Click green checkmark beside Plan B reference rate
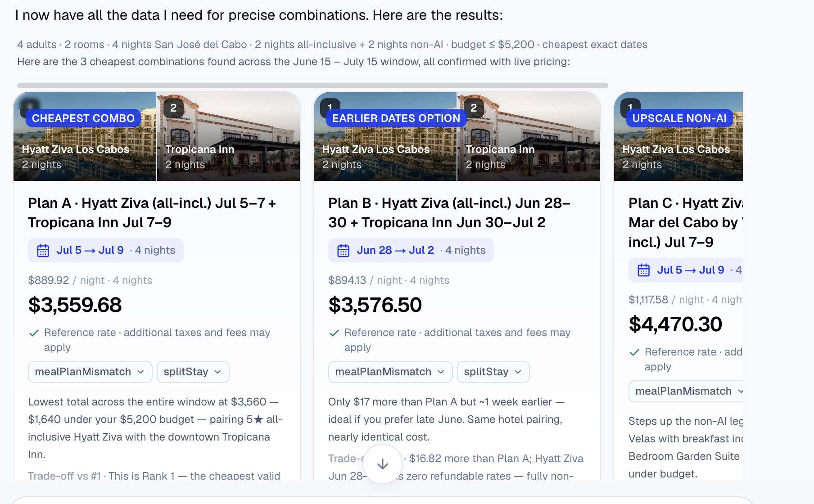The image size is (814, 504). (334, 333)
